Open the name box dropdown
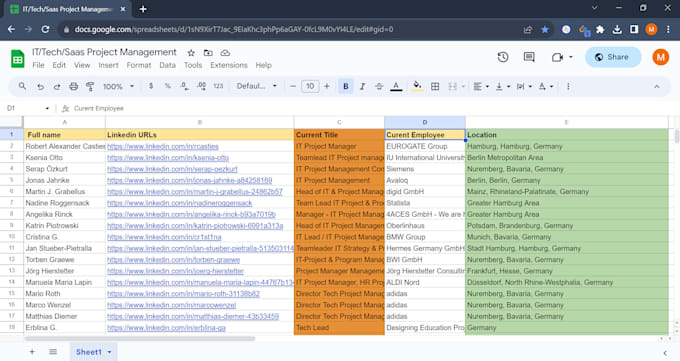Screen dimensions: 680x361 47,108
